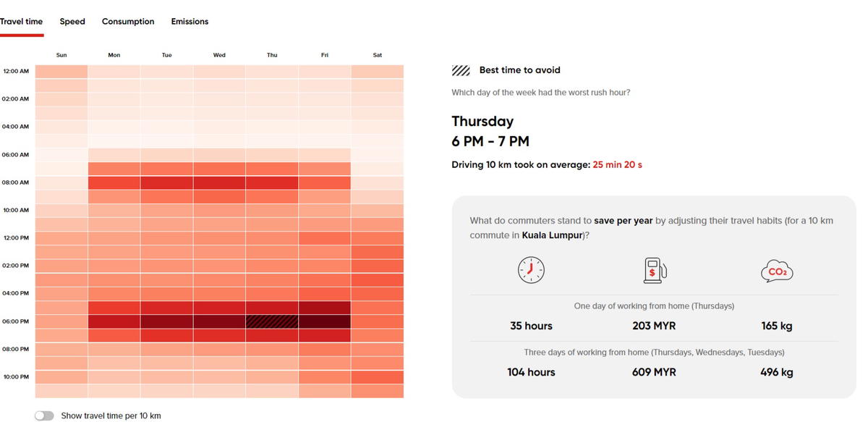
Task: Switch to the Speed tab
Action: click(x=72, y=22)
